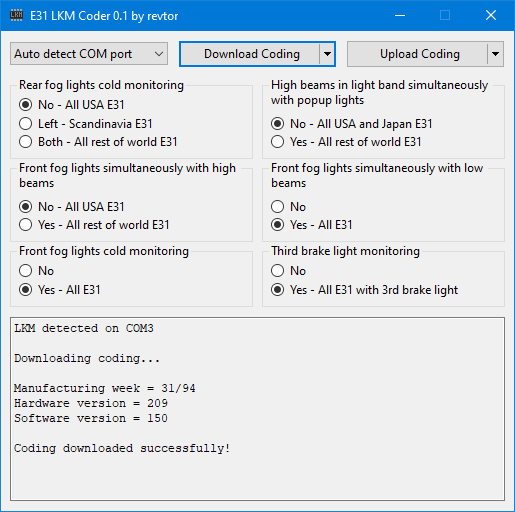Expand the Upload Coding split arrow

click(x=495, y=54)
